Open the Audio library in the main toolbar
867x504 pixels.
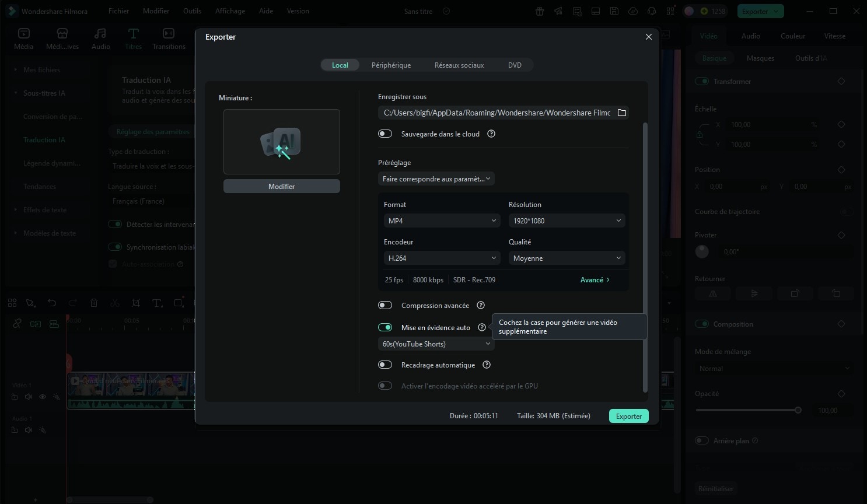point(100,38)
